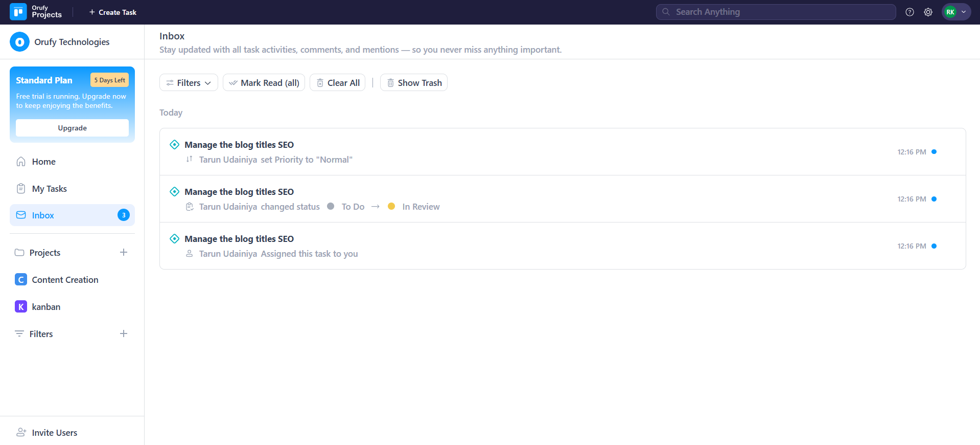This screenshot has height=445, width=980.
Task: Open My Tasks in sidebar
Action: tap(49, 189)
